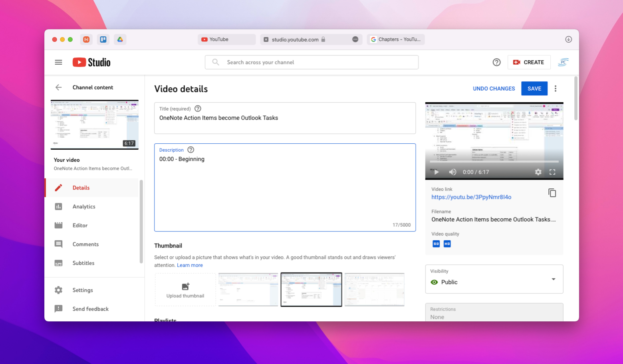Open the three-dot options menu

(x=556, y=89)
